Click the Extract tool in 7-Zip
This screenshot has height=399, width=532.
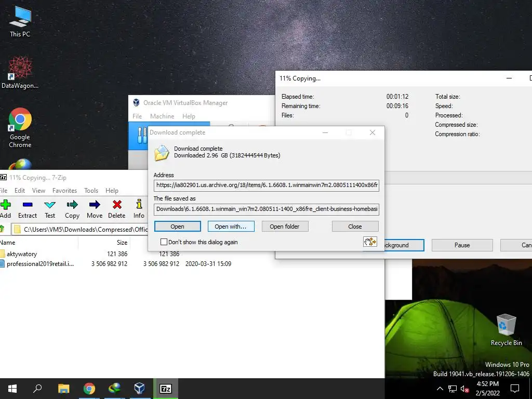pos(28,209)
